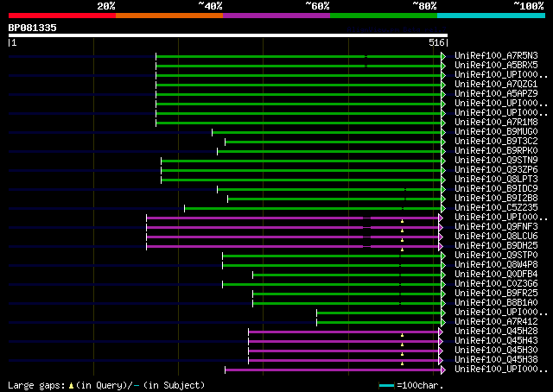553x392 pixels.
Task: Select the white BP081335 query sequence bar
Action: 228,35
